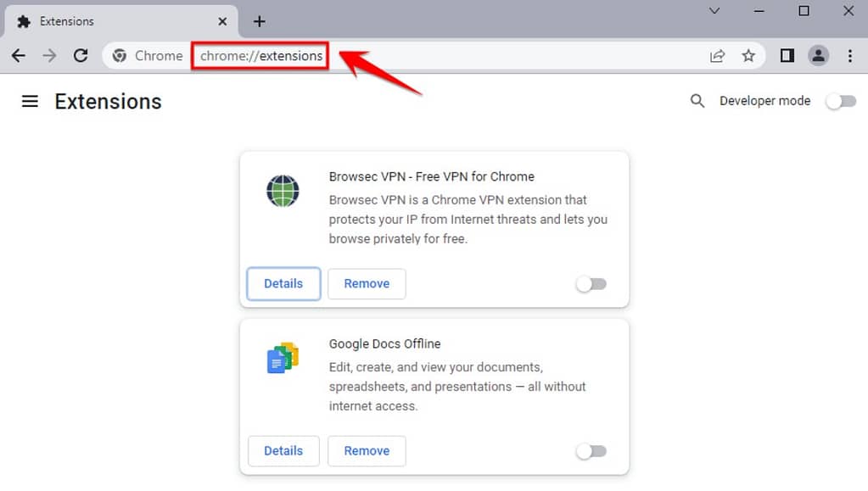Click the Developer mode label
This screenshot has width=868, height=491.
(x=764, y=101)
